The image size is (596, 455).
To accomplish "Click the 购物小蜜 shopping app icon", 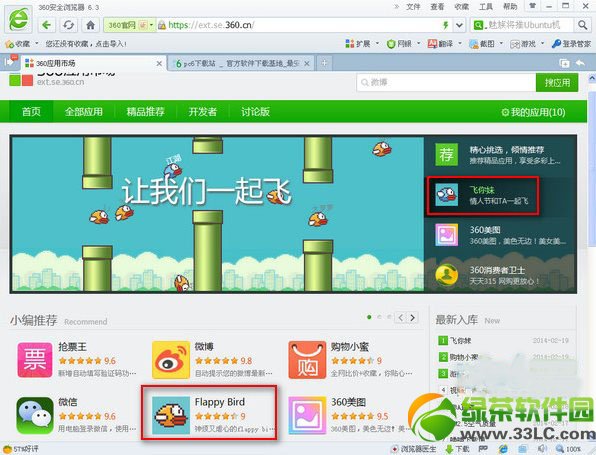I will click(307, 360).
